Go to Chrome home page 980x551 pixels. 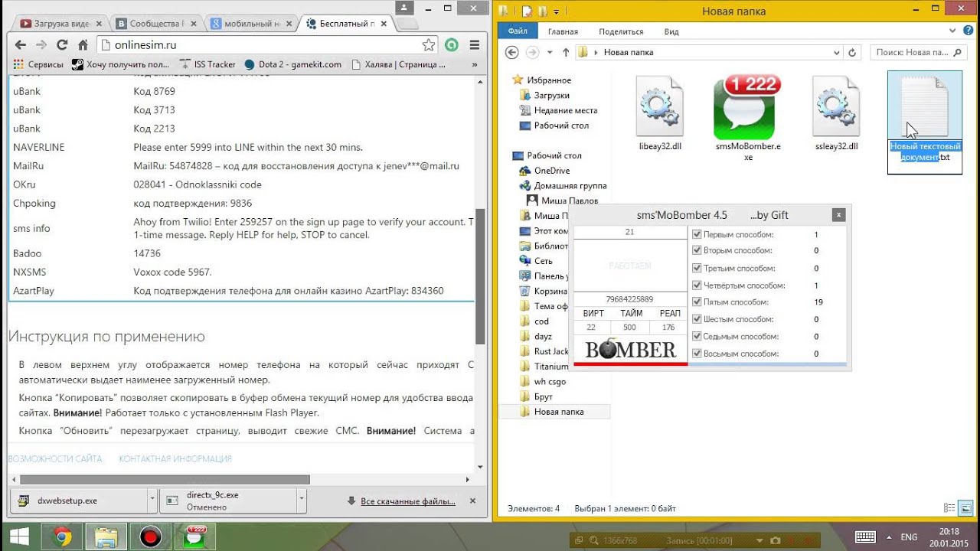click(x=83, y=45)
